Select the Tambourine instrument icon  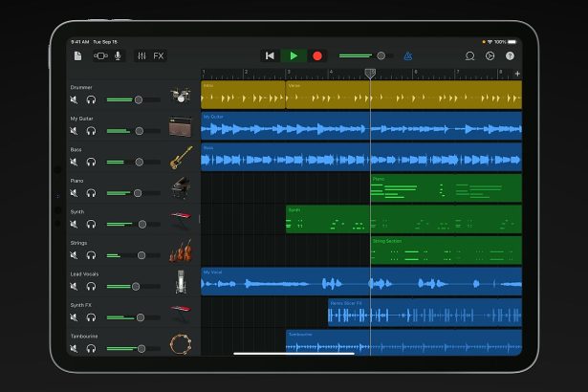(x=181, y=344)
